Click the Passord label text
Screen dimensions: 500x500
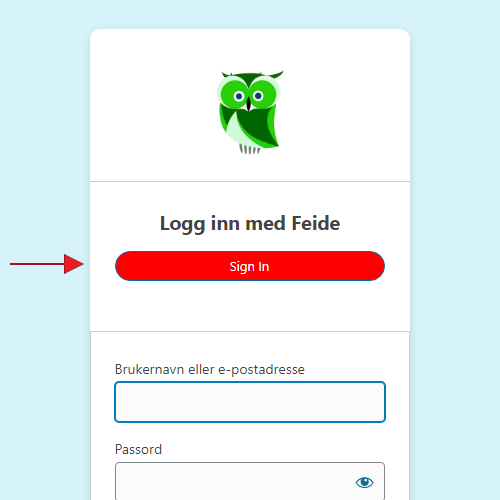[138, 449]
